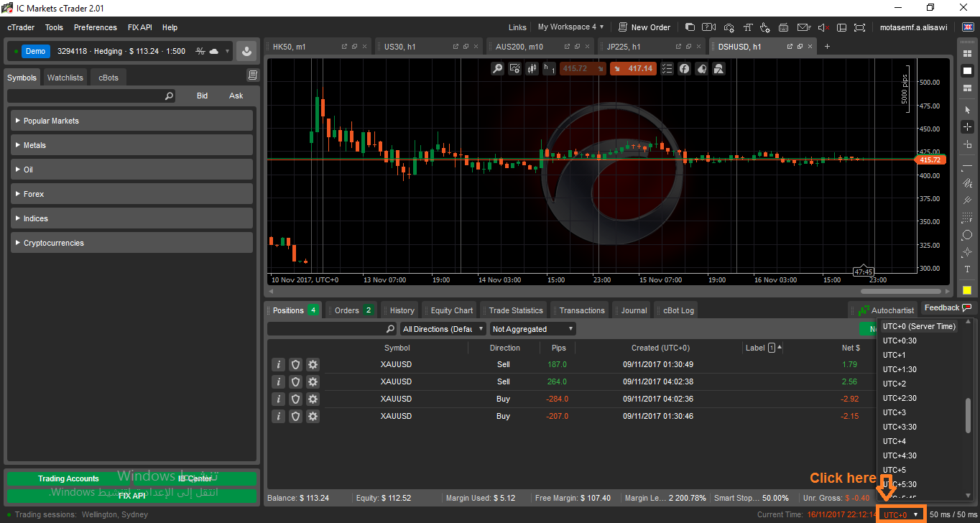
Task: Click the 415.72 sell price button
Action: (582, 69)
